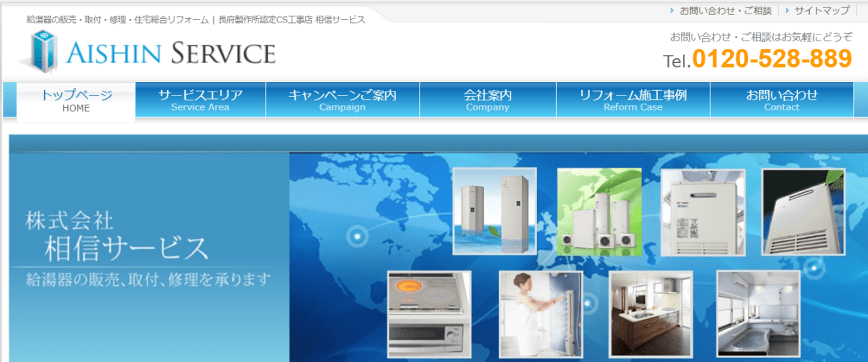Click the phone number 0120-528-889

772,60
